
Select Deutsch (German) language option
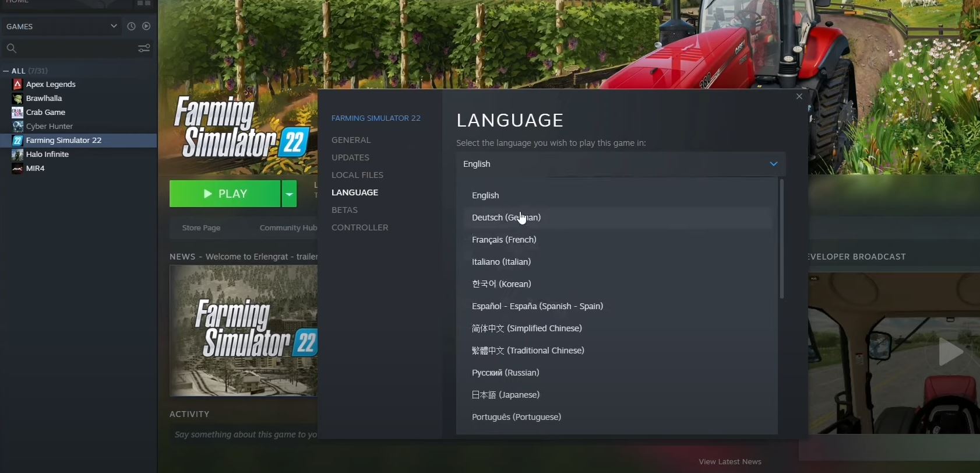618,218
